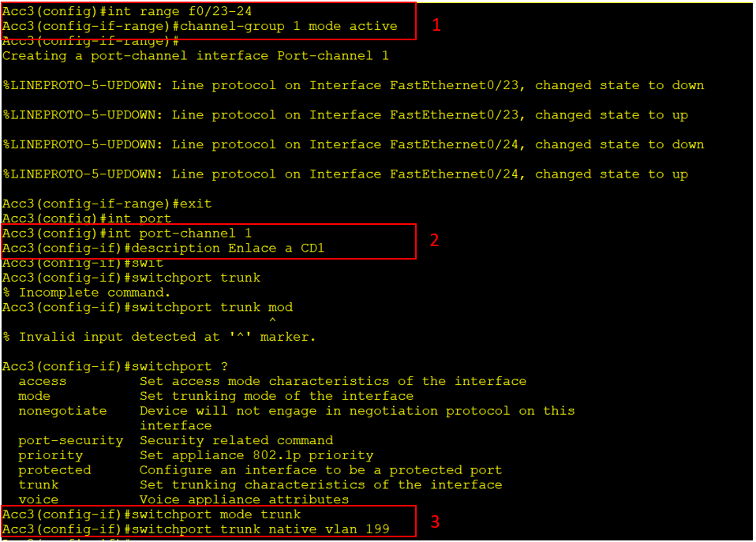The image size is (756, 542).
Task: Click the red annotation number 3
Action: tap(434, 521)
